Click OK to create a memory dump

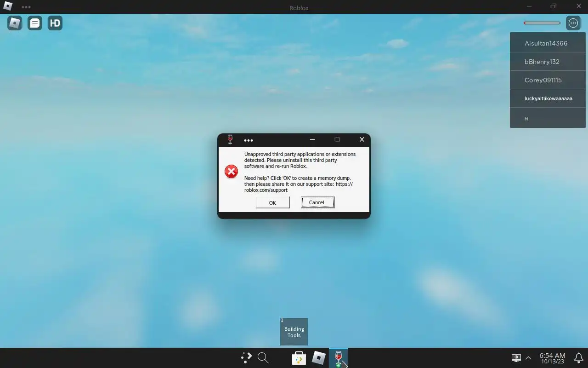(272, 202)
